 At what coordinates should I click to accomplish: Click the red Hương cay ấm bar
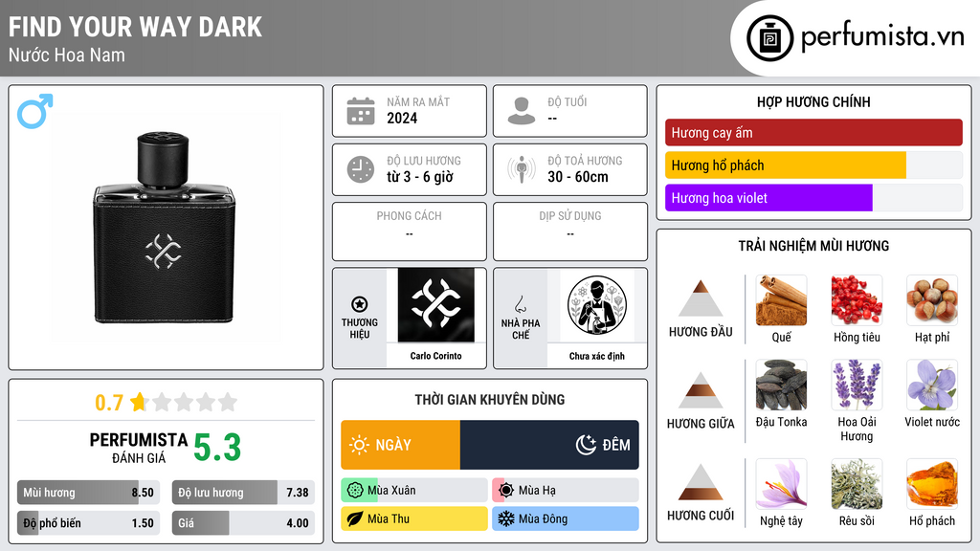[x=813, y=132]
